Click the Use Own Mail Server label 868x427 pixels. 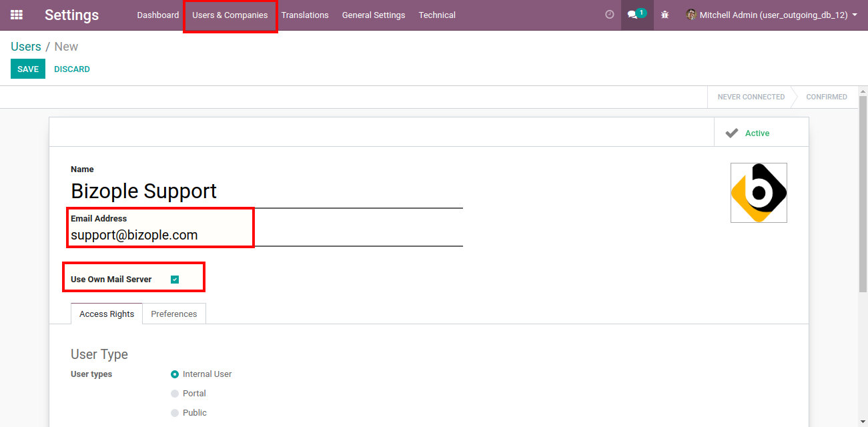tap(111, 280)
